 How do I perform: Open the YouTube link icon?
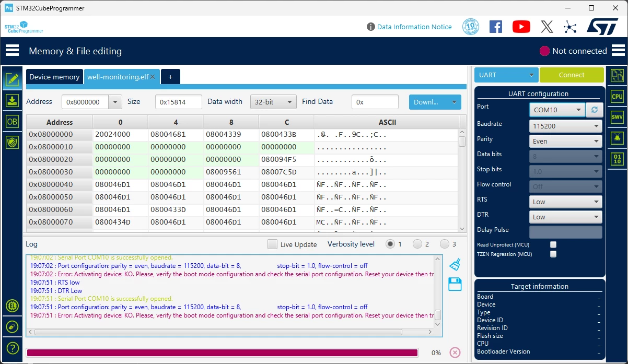click(521, 27)
